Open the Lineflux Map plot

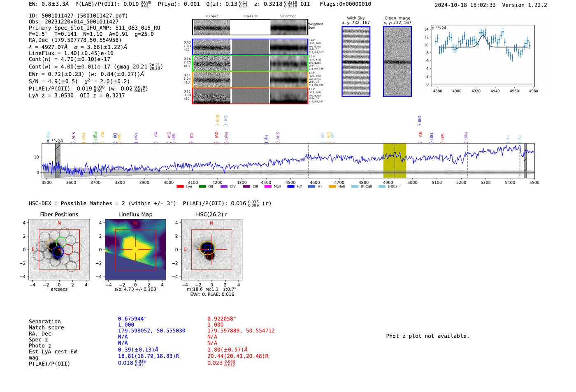(135, 250)
